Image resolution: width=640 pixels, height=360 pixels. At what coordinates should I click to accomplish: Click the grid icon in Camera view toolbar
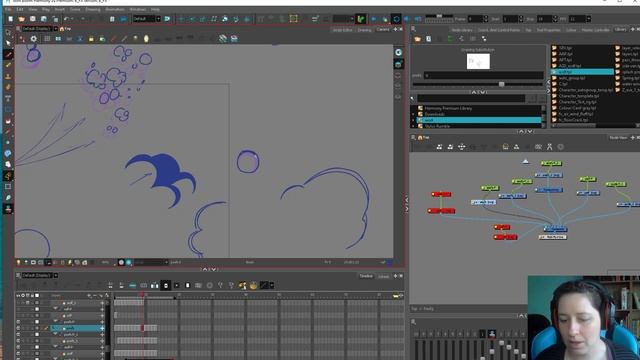coord(47,39)
